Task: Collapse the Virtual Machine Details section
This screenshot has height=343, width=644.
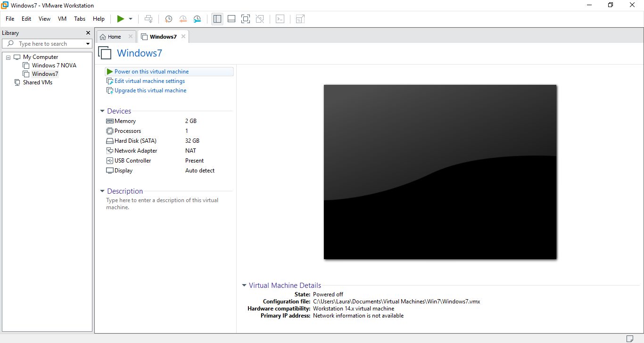Action: tap(244, 285)
